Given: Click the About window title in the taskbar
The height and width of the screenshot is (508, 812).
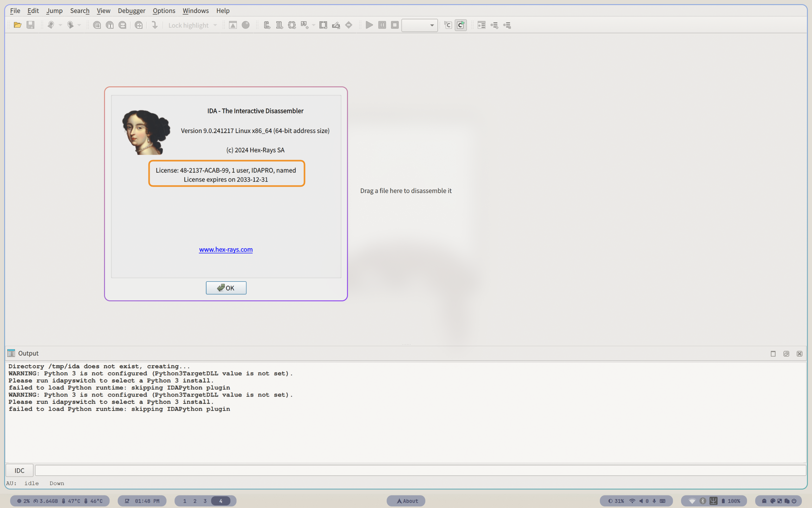Looking at the screenshot, I should [x=406, y=501].
